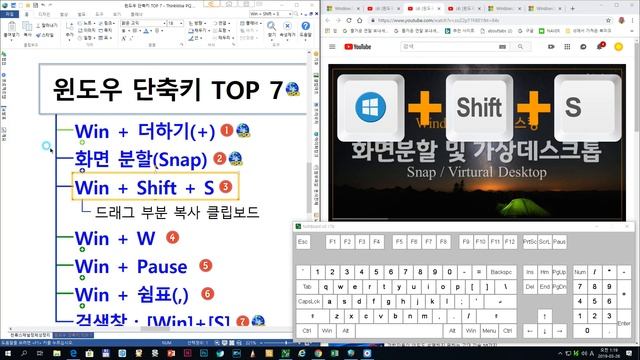Image resolution: width=640 pixels, height=360 pixels.
Task: Select the highlighted document tab at bottom of ThinkWise
Action: [x=73, y=335]
